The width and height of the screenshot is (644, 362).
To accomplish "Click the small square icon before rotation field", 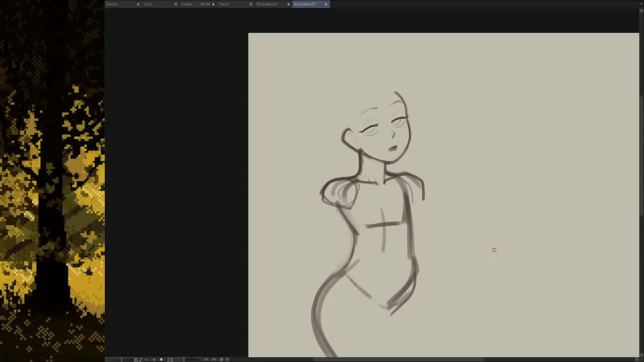I will (161, 359).
